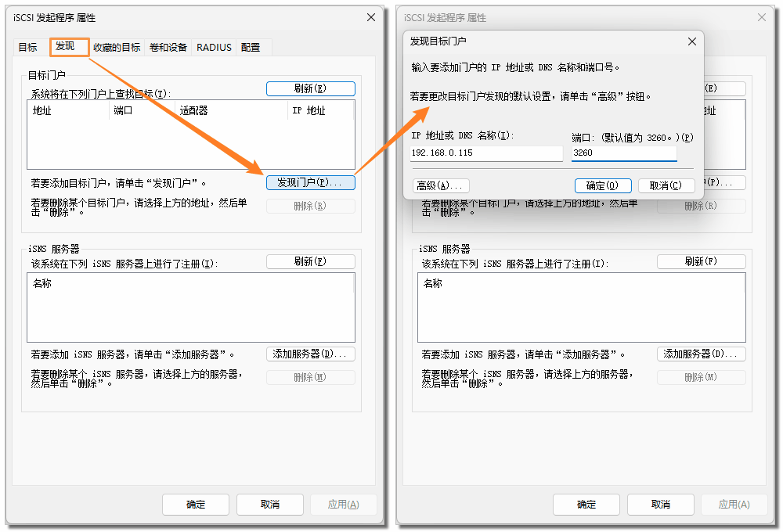The image size is (783, 532).
Task: Click 删除(M) button in right window
Action: 701,377
